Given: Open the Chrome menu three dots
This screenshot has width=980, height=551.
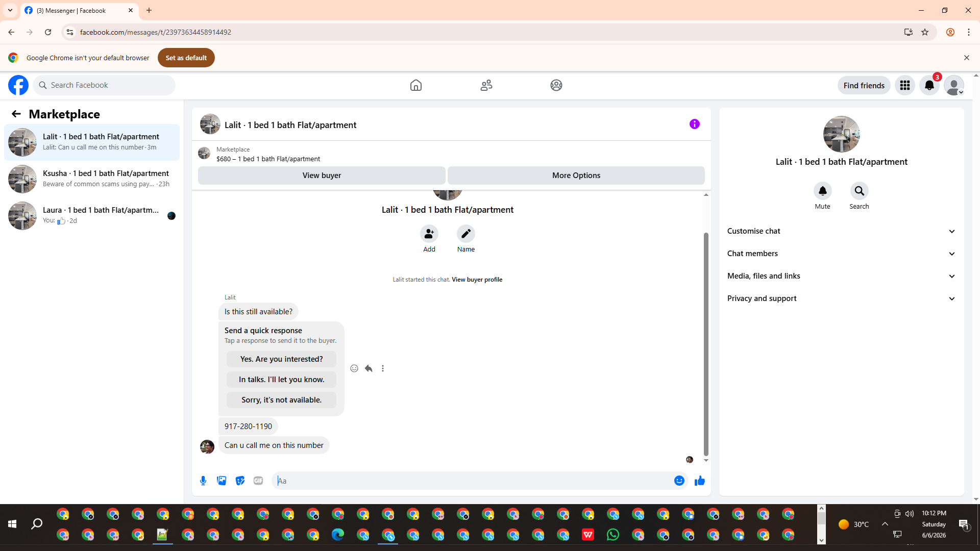Looking at the screenshot, I should click(x=969, y=32).
